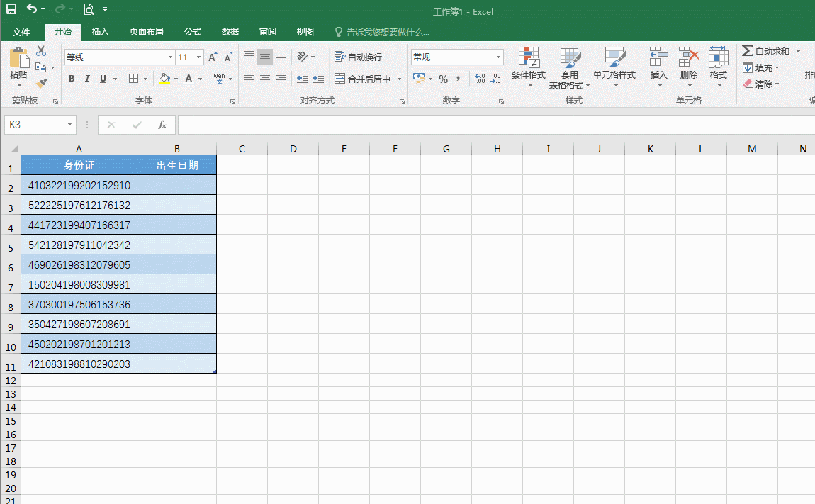
Task: Switch to the Page Layout (页面布局) tab
Action: (147, 32)
